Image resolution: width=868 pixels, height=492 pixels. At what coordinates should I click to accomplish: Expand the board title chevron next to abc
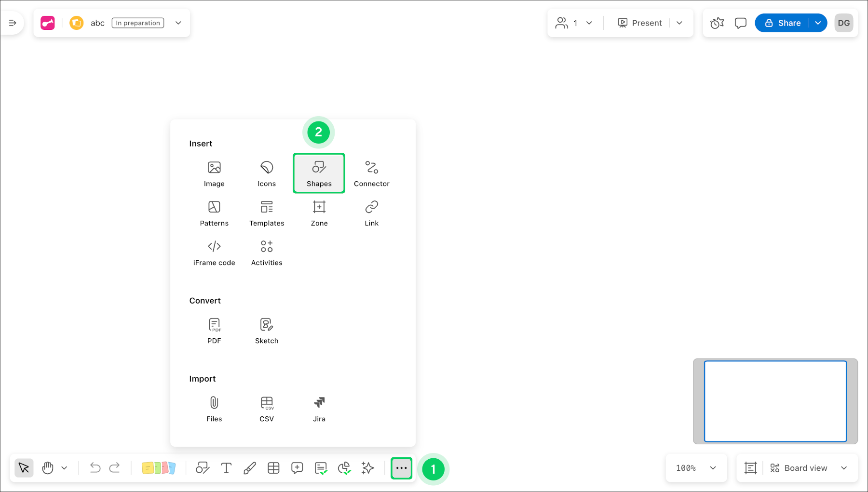point(178,23)
